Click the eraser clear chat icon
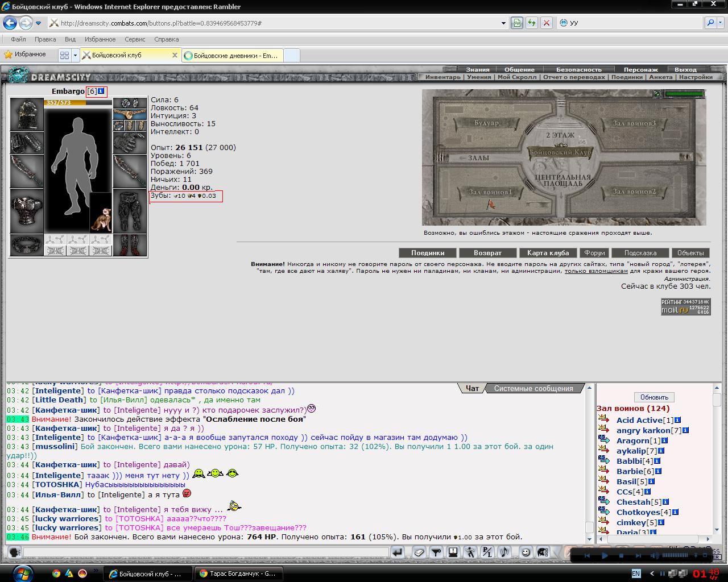Viewport: 728px width, 582px height. pyautogui.click(x=419, y=552)
